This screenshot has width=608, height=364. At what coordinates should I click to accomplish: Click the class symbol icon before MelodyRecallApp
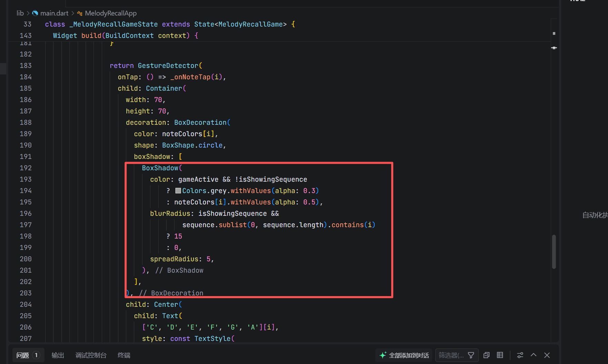tap(80, 13)
